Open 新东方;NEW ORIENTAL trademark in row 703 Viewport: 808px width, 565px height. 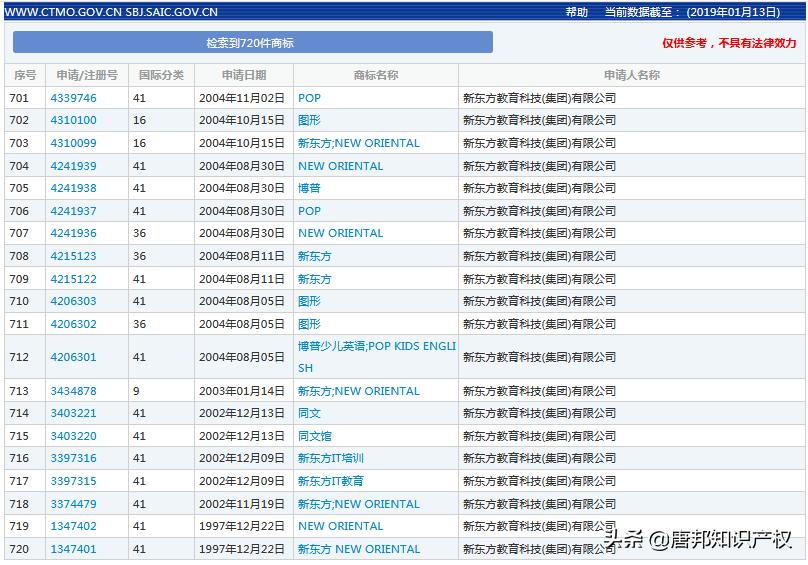point(359,143)
